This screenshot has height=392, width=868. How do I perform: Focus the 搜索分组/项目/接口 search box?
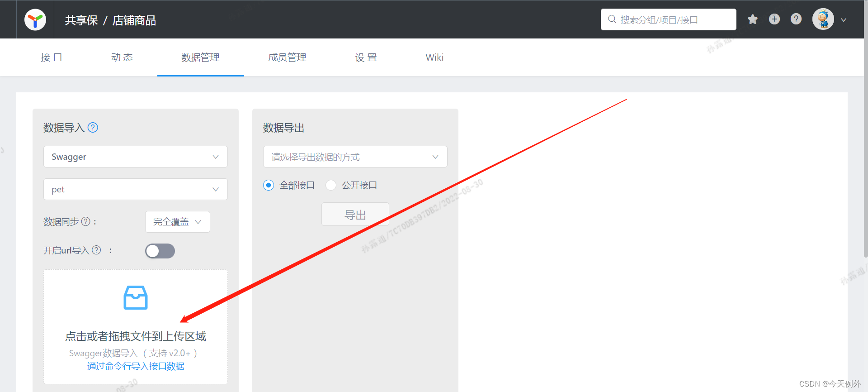(668, 19)
